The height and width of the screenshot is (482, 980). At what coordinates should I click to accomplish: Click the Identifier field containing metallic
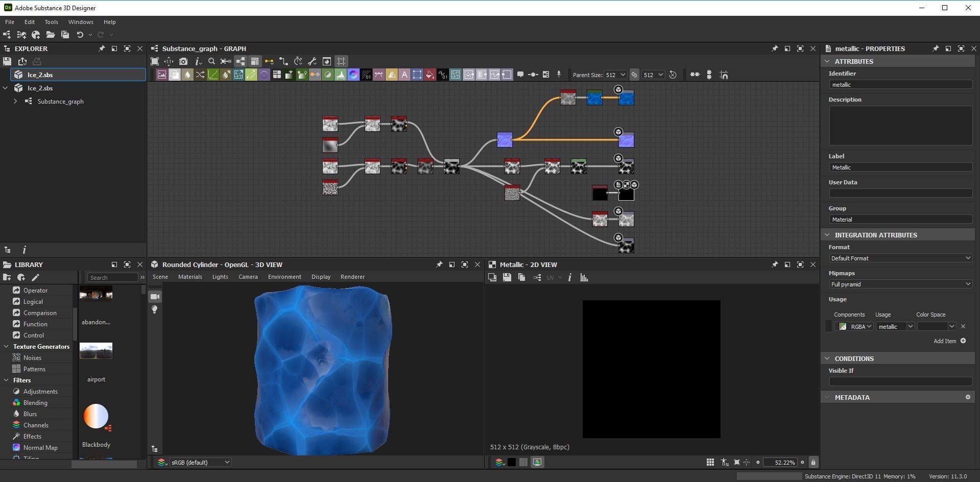tap(900, 85)
